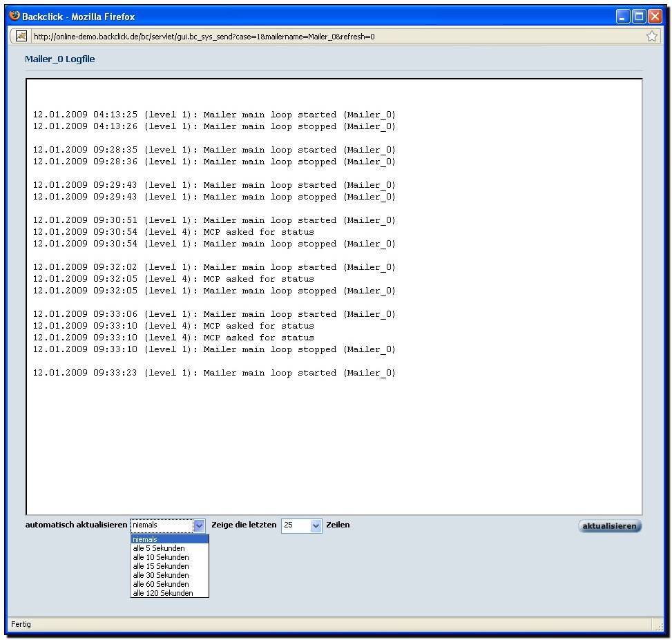Choose 'alle 60 Sekunden' refresh option
Viewport: 672px width, 640px height.
170,584
